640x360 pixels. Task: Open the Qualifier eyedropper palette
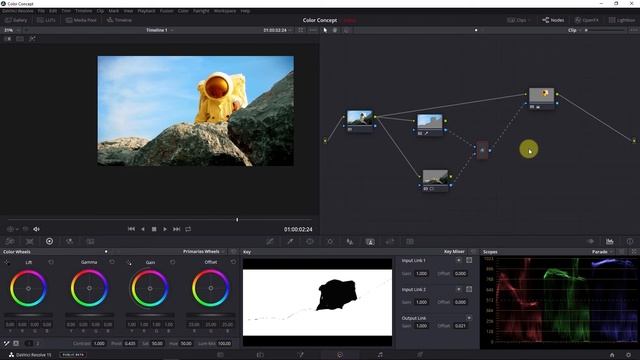[x=290, y=242]
